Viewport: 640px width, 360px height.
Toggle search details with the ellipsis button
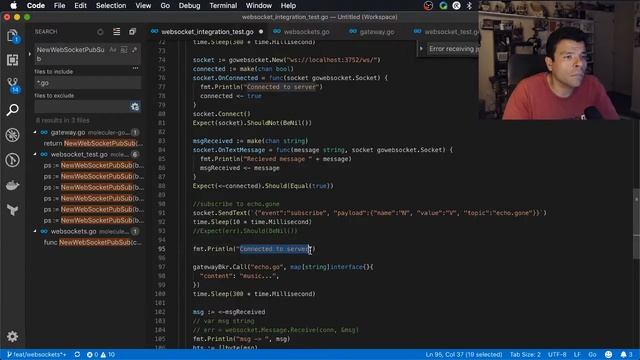pos(135,68)
